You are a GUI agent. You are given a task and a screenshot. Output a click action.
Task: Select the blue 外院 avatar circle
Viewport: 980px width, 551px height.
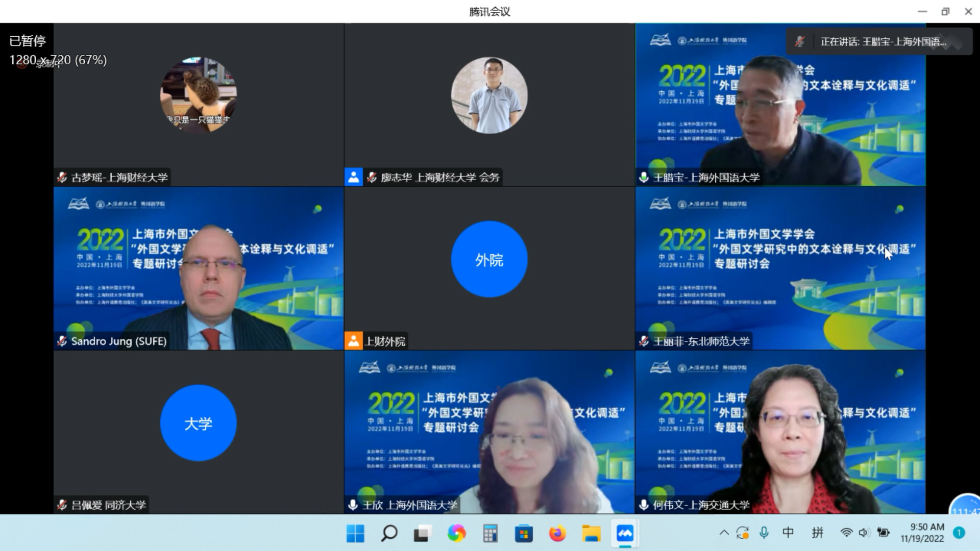(x=489, y=259)
